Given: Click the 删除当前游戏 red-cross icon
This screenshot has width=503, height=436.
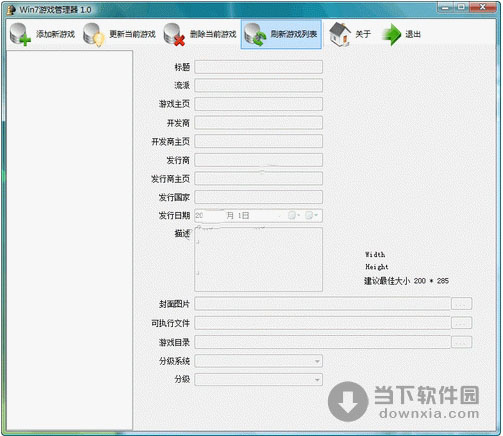Looking at the screenshot, I should click(x=174, y=35).
